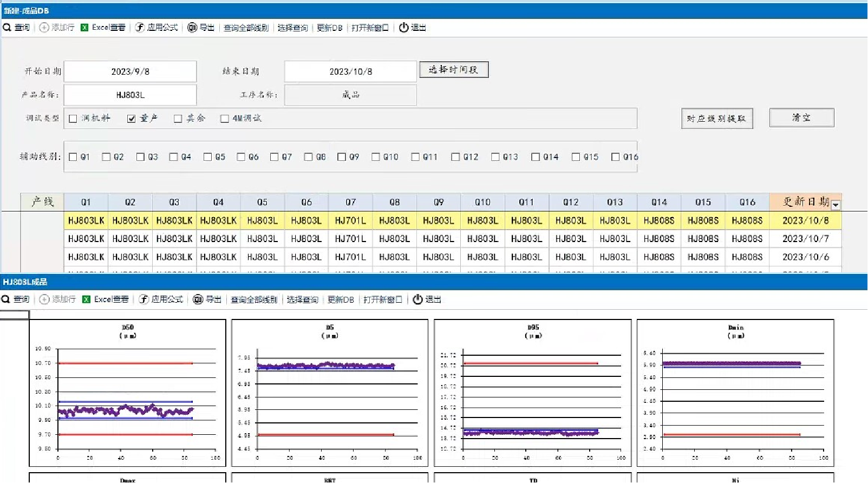Uncheck the 量产 checkbox

click(x=131, y=119)
